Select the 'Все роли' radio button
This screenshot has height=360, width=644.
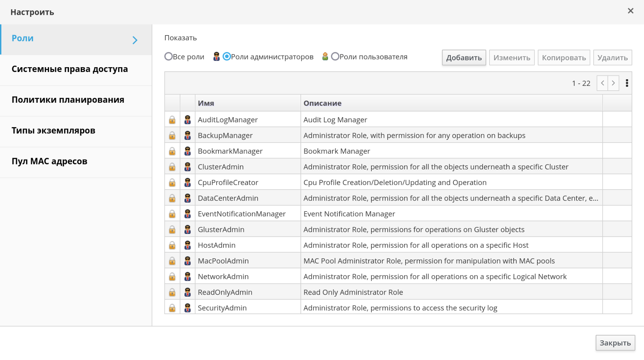point(168,56)
